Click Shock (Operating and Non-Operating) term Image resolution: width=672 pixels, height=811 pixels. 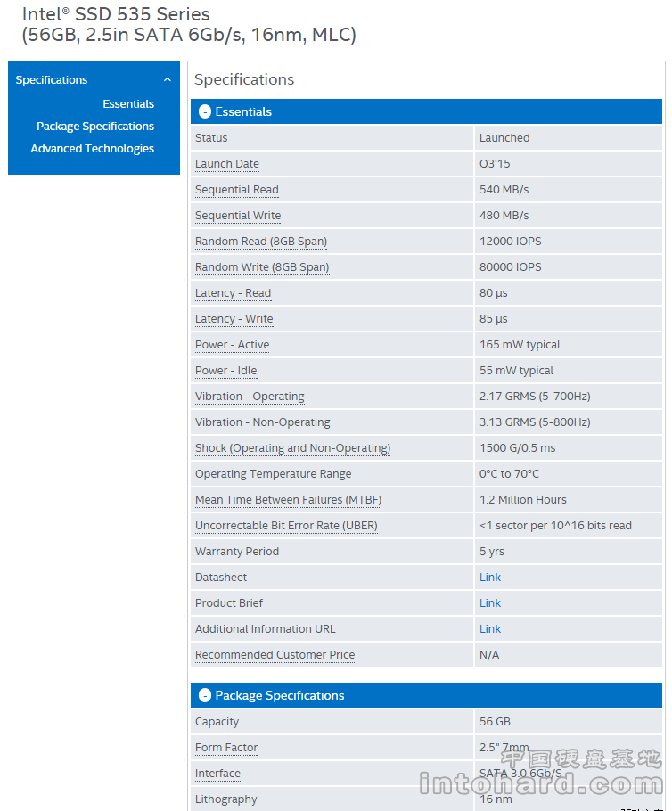click(x=293, y=448)
